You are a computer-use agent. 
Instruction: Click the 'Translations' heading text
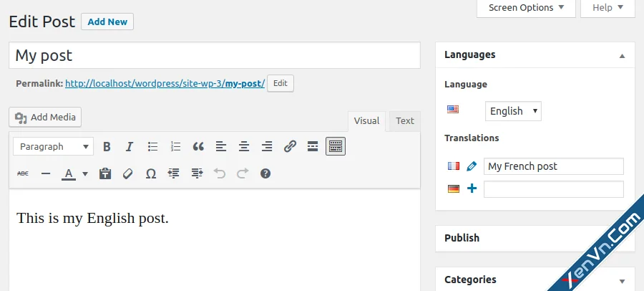pyautogui.click(x=472, y=138)
